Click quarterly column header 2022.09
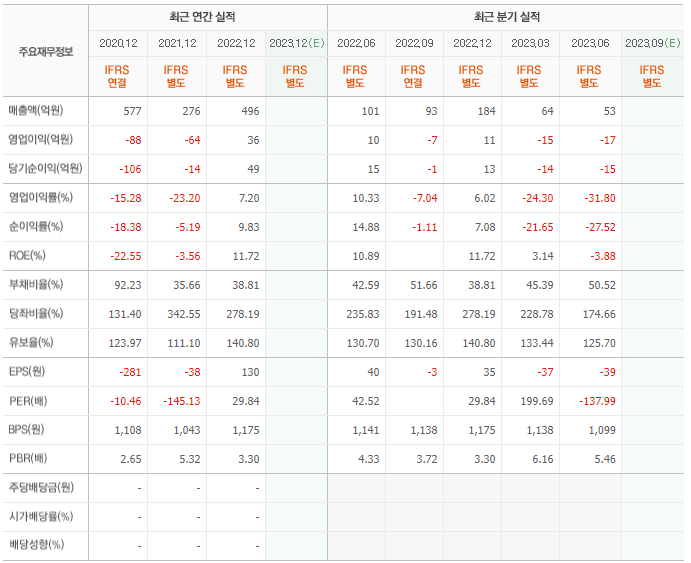691x563 pixels. tap(414, 43)
